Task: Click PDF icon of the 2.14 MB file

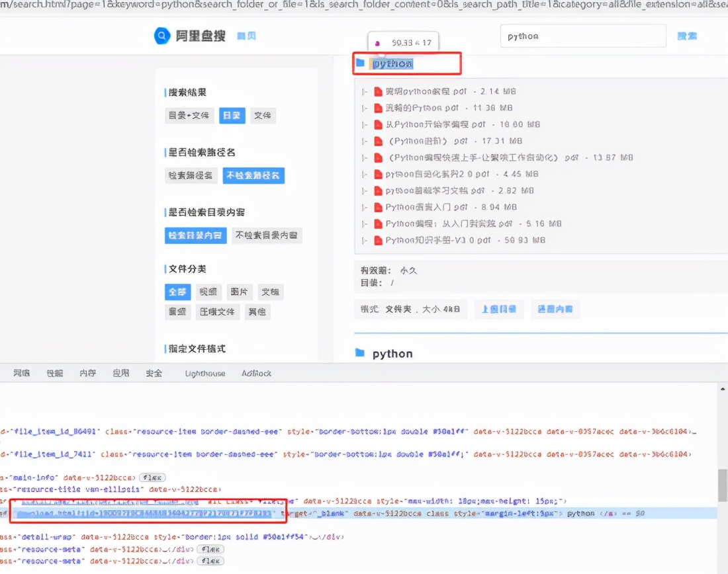Action: [x=378, y=91]
